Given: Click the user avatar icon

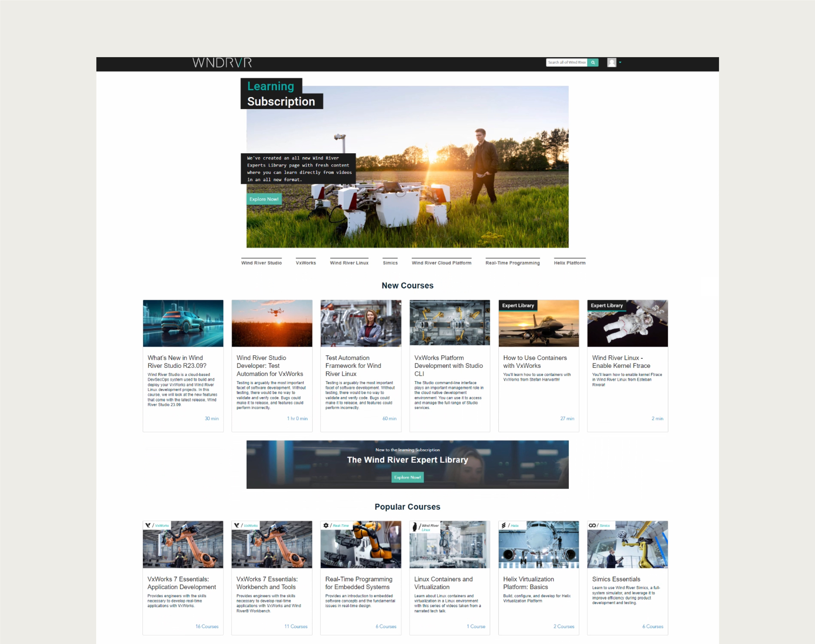Looking at the screenshot, I should [x=611, y=63].
